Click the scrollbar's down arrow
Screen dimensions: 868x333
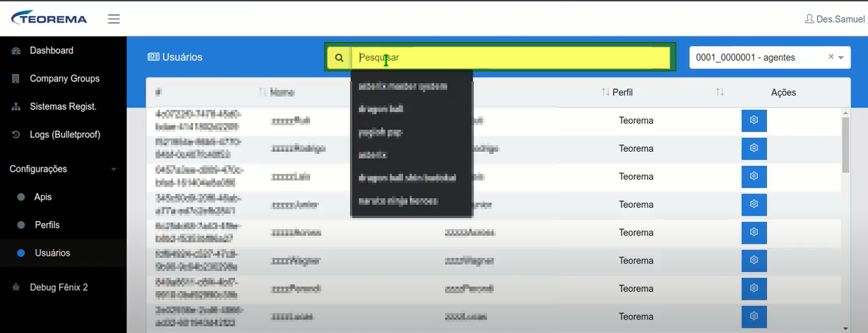point(844,328)
